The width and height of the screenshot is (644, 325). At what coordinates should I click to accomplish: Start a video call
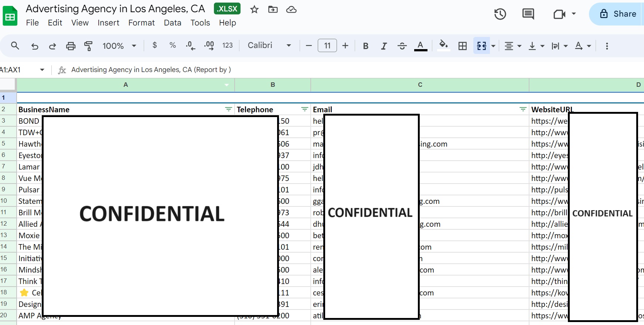(x=559, y=14)
